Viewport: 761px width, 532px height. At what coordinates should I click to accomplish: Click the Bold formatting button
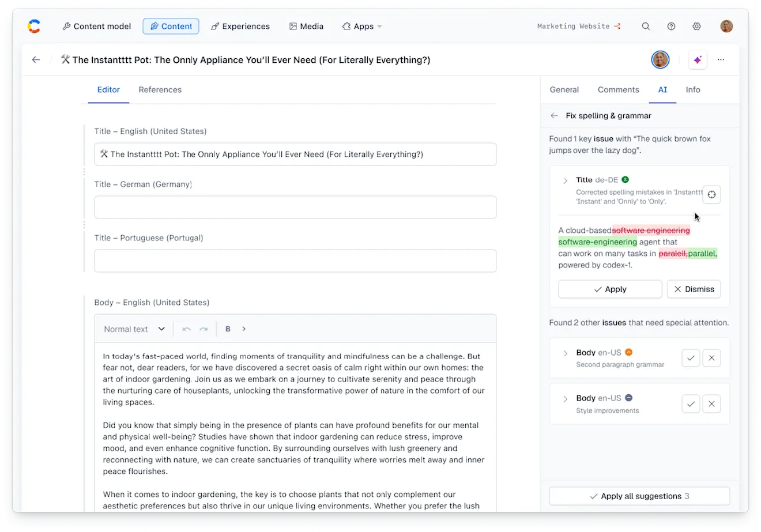(x=228, y=329)
